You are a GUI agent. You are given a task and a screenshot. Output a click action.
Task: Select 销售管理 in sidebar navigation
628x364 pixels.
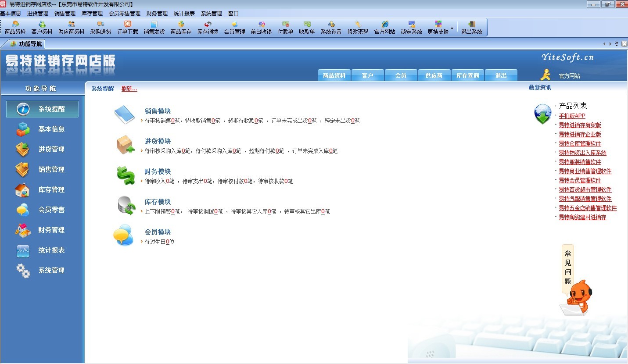pyautogui.click(x=42, y=170)
